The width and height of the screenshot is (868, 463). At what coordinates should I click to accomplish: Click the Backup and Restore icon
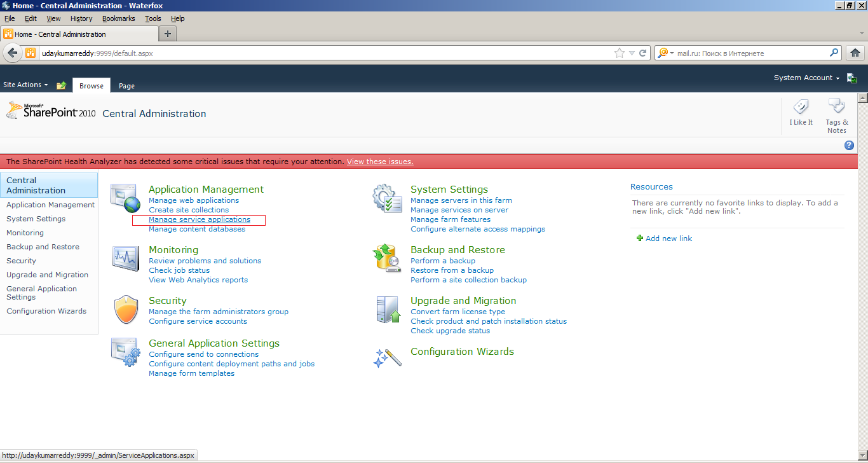pyautogui.click(x=387, y=258)
